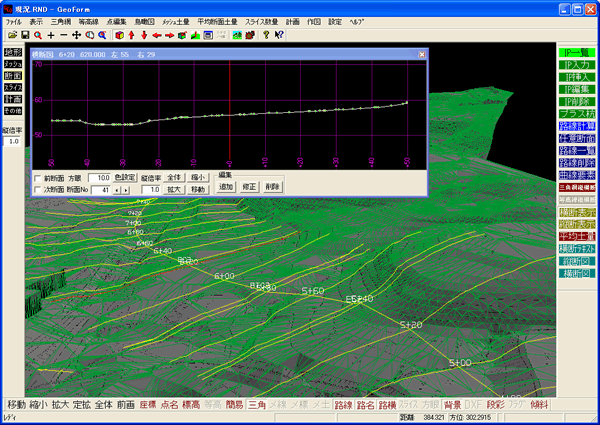Select the スライス tab on left panel
The image size is (600, 425).
point(13,88)
